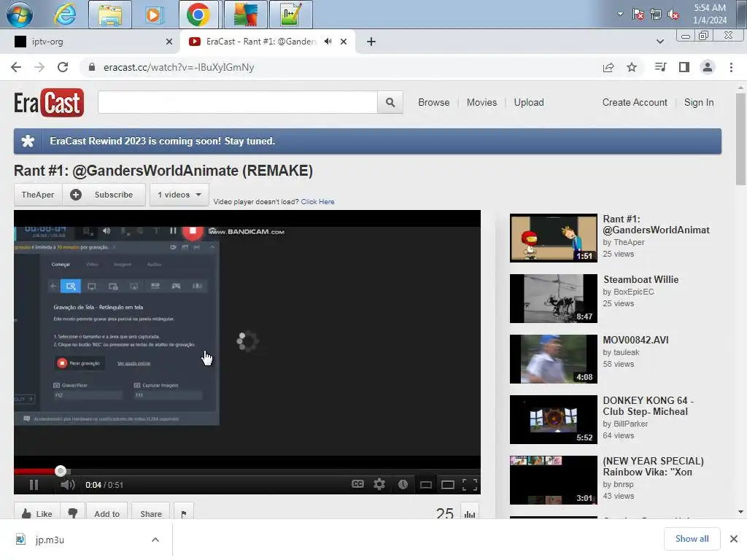Open File Explorer from taskbar
747x560 pixels.
click(x=110, y=15)
